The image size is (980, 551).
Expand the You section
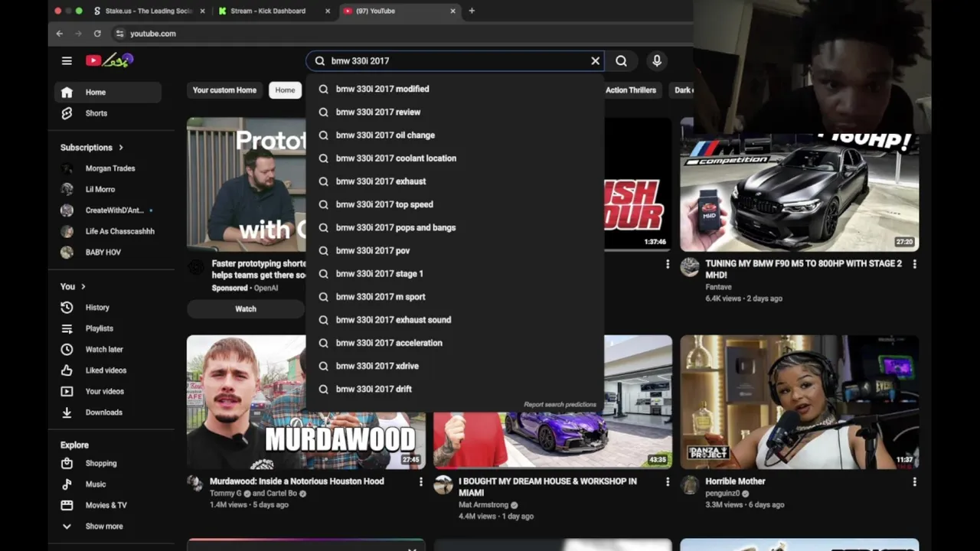[x=73, y=286]
